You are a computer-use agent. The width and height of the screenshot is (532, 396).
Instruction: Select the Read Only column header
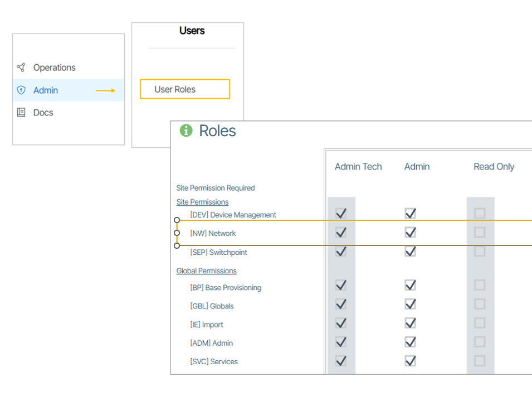tap(494, 167)
